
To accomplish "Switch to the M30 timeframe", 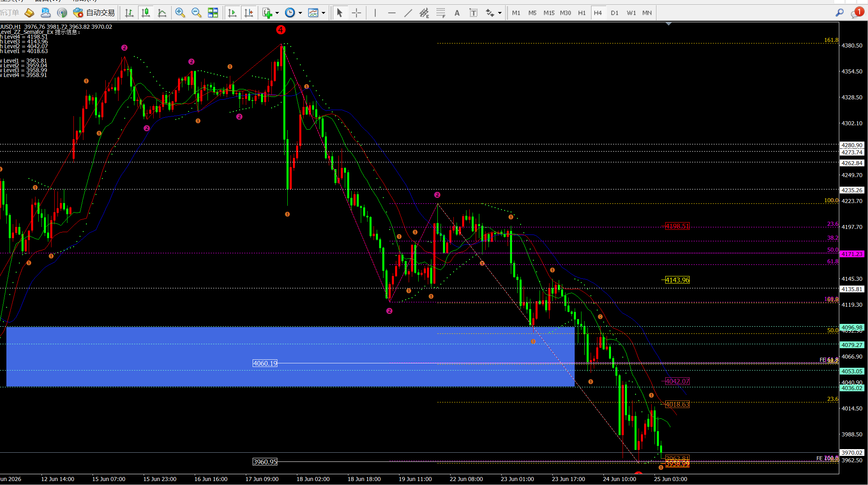I will (x=565, y=13).
